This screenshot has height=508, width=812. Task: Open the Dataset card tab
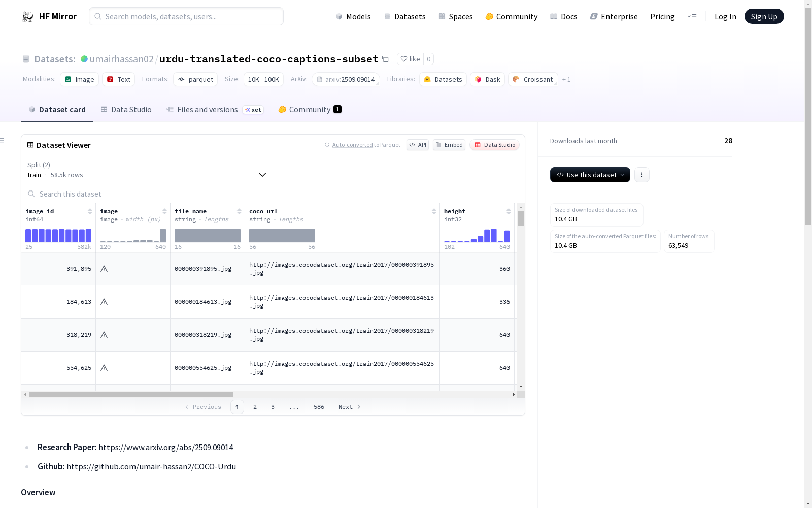57,110
